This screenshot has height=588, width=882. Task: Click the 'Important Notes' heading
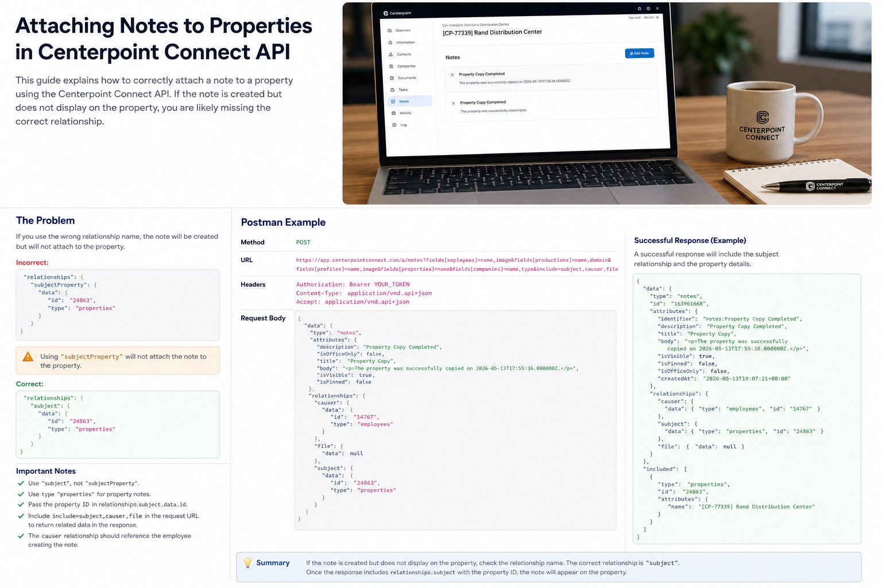(x=46, y=471)
